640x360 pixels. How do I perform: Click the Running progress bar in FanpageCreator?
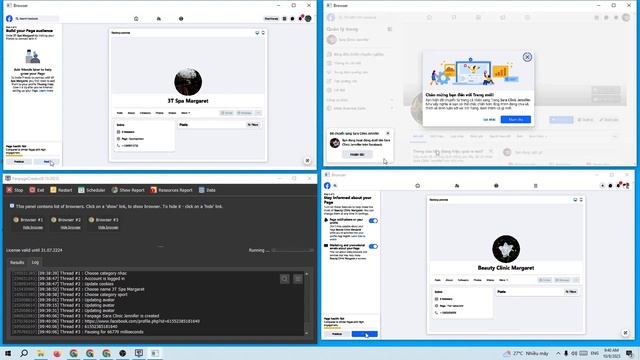point(293,250)
